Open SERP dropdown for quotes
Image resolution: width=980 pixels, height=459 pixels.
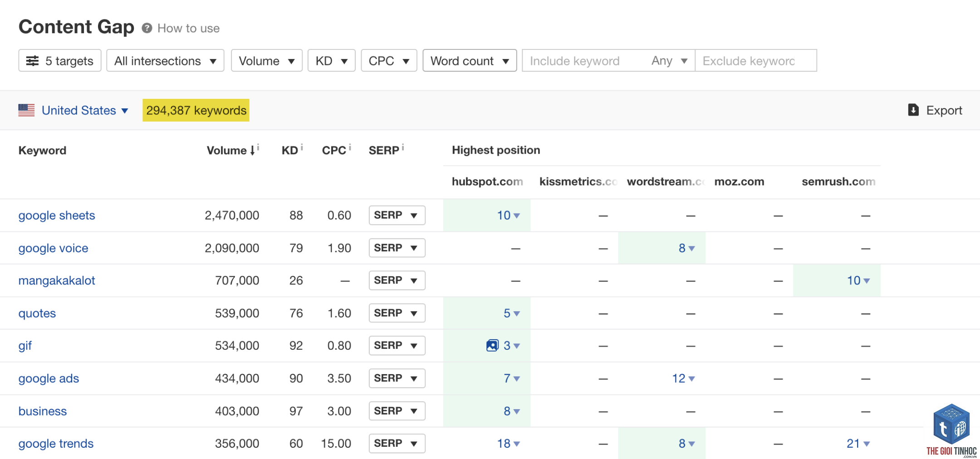coord(397,313)
